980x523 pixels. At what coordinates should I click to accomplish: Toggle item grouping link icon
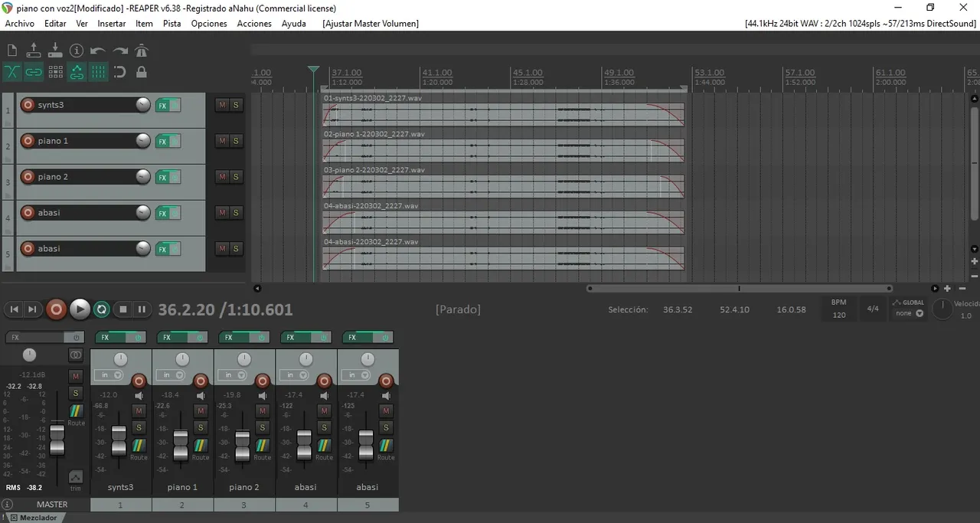34,72
